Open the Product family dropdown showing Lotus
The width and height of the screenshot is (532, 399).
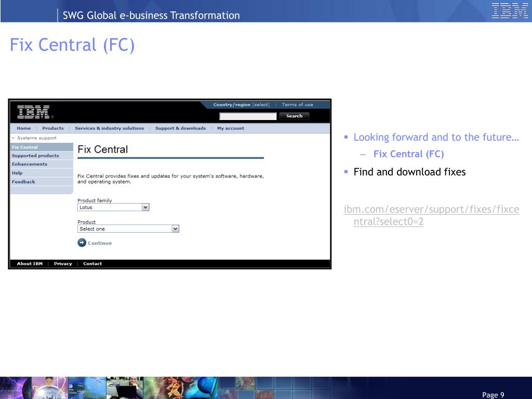(113, 207)
